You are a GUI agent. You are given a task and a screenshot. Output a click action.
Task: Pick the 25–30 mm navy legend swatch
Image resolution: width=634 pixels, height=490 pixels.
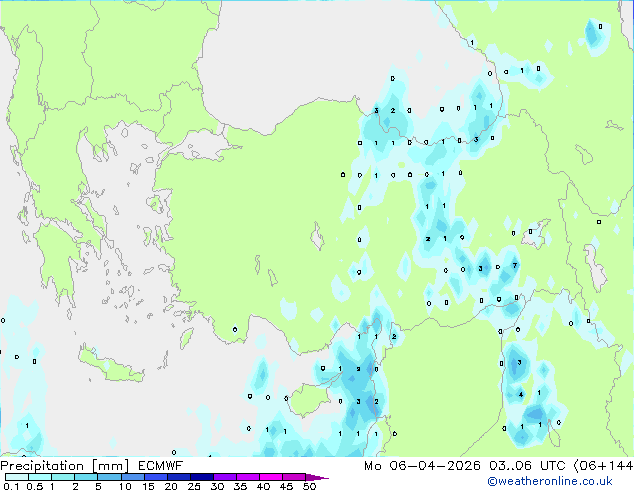click(201, 477)
